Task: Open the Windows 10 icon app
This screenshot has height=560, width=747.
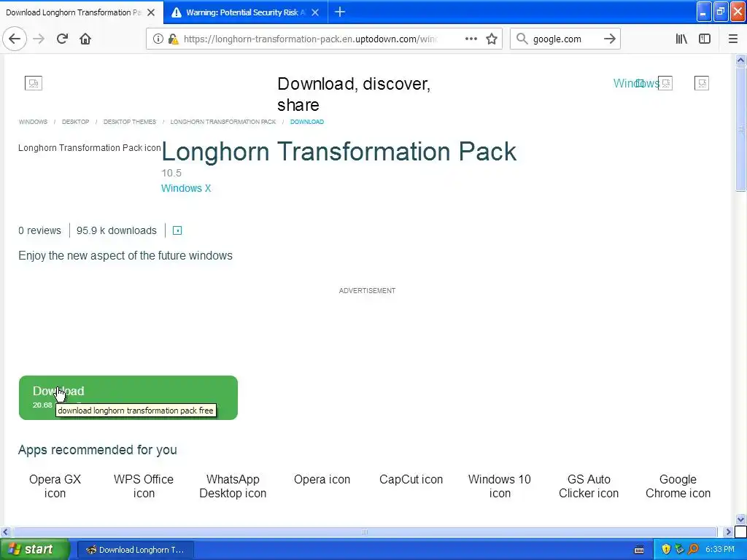Action: [x=499, y=486]
